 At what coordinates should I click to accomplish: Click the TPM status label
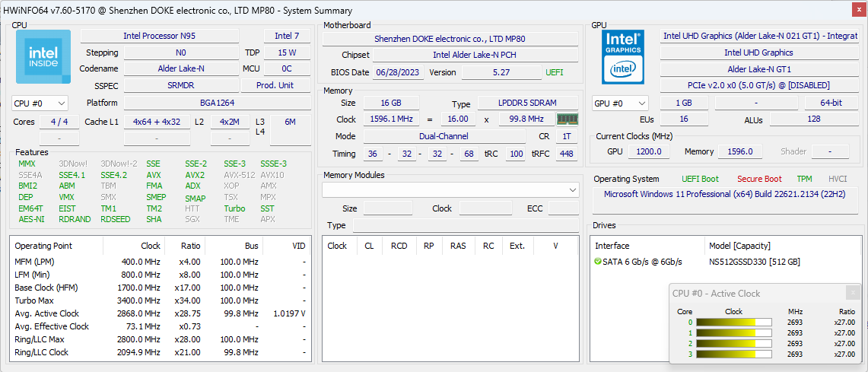click(804, 179)
